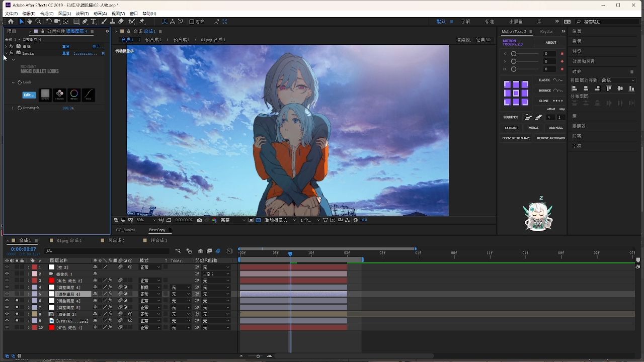Select the Home icon in toolbar
The width and height of the screenshot is (644, 362).
(x=11, y=22)
